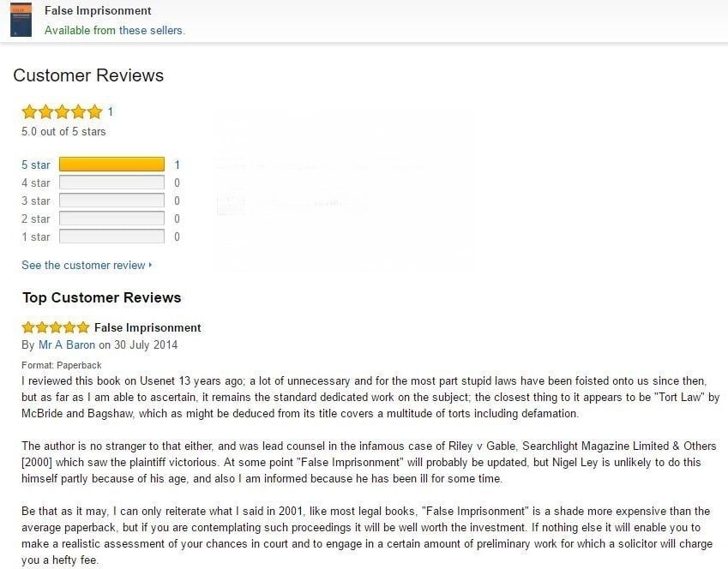Open the False Imprisonment book cover thumbnail

(x=21, y=20)
